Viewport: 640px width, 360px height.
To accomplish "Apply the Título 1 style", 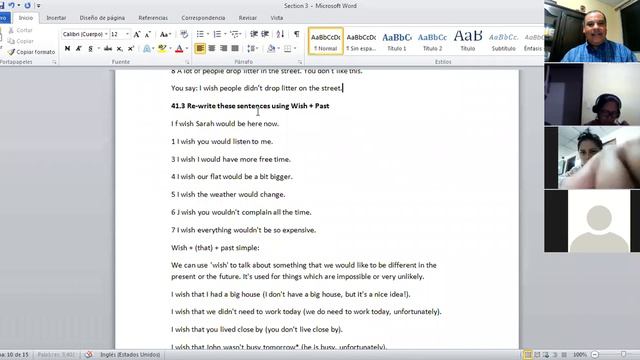I will tap(397, 41).
